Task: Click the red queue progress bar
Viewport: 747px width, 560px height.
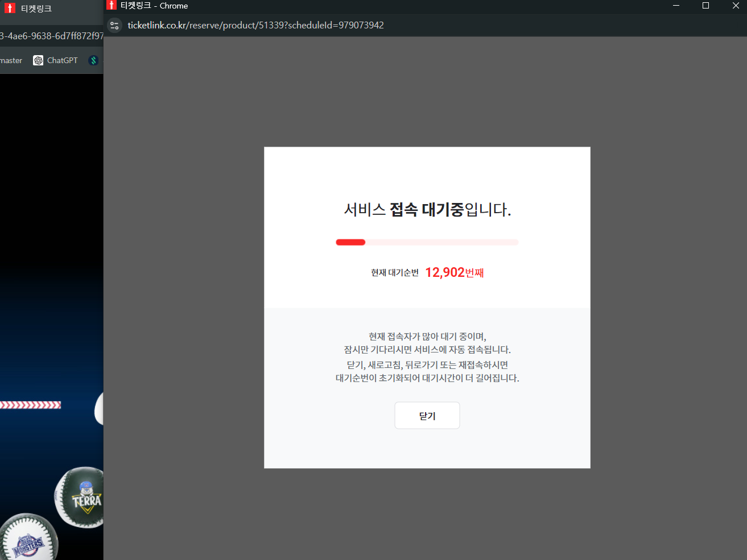Action: point(350,242)
